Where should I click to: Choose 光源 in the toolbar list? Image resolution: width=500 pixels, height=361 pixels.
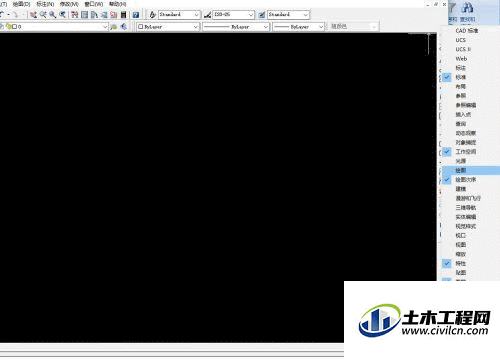pyautogui.click(x=471, y=161)
